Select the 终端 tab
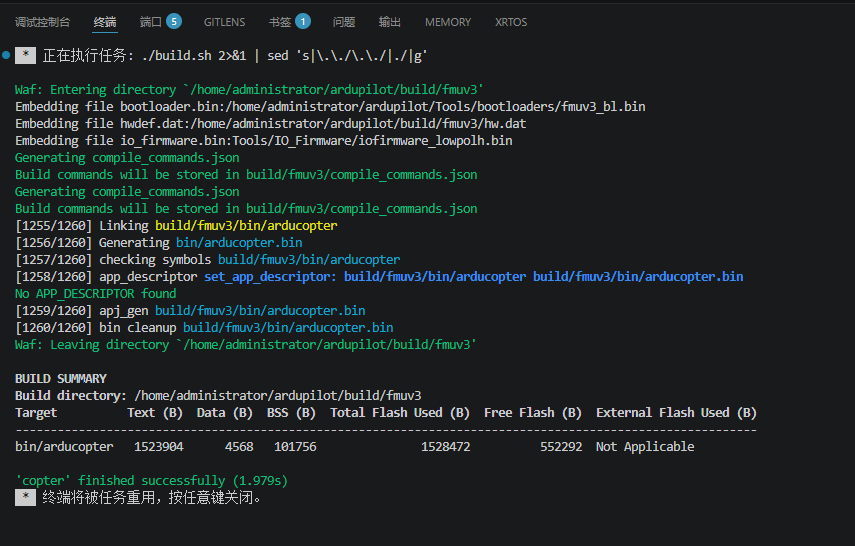The width and height of the screenshot is (855, 546). click(x=105, y=22)
